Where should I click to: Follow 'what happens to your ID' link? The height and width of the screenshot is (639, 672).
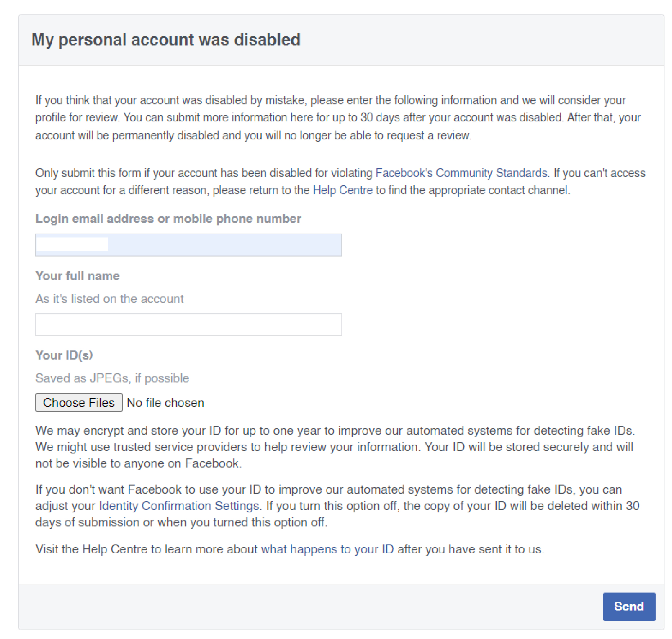(x=327, y=549)
